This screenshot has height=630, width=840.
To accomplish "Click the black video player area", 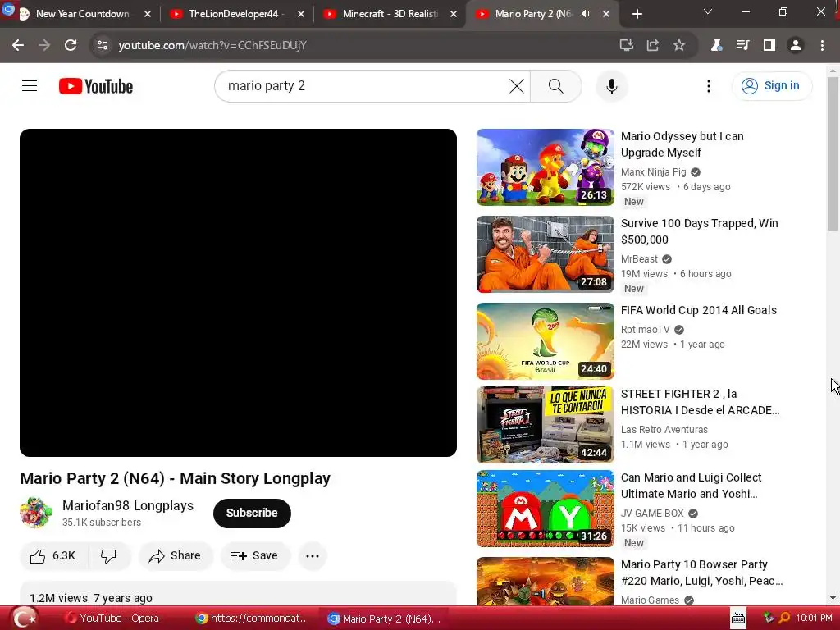I will pyautogui.click(x=238, y=293).
